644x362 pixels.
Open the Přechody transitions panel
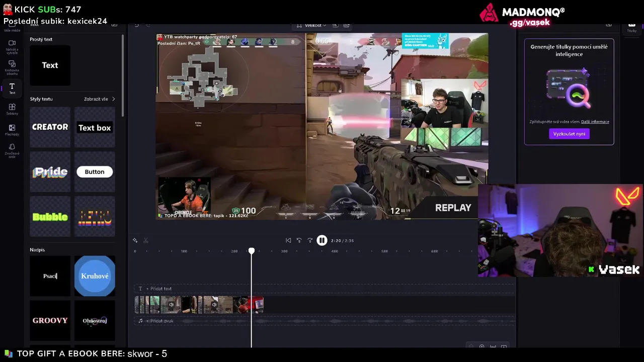click(x=12, y=130)
